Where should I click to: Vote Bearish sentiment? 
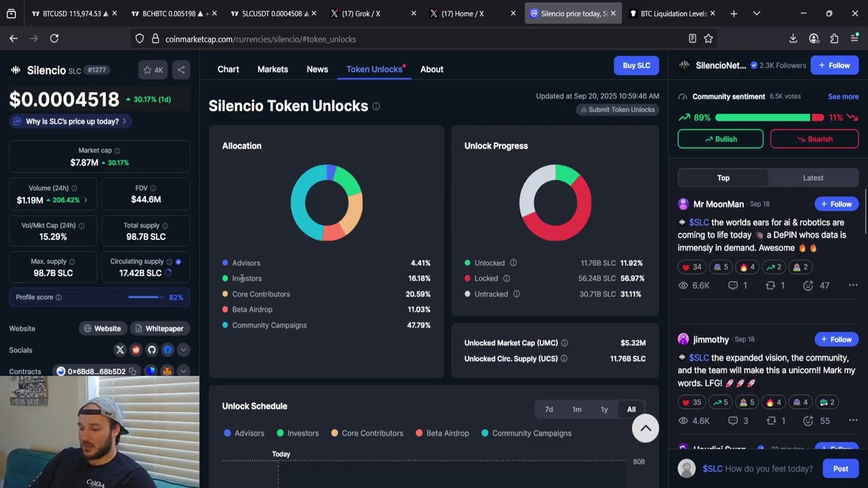pyautogui.click(x=814, y=139)
